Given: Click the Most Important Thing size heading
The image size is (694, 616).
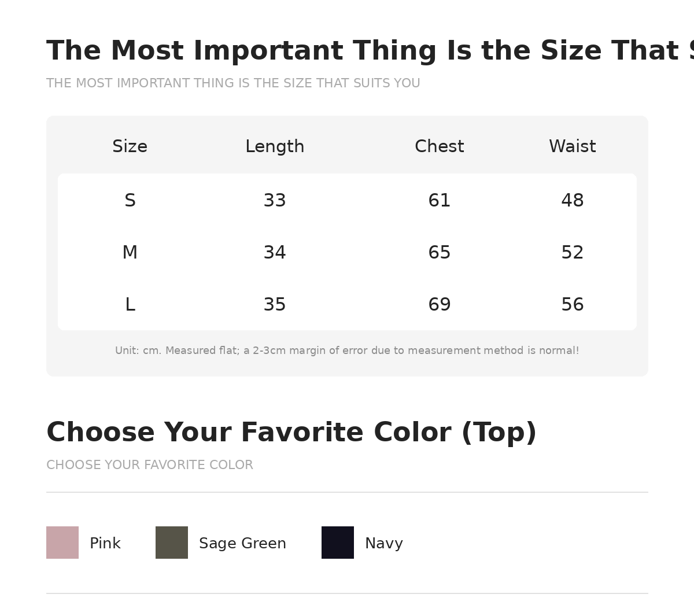Looking at the screenshot, I should (x=370, y=51).
